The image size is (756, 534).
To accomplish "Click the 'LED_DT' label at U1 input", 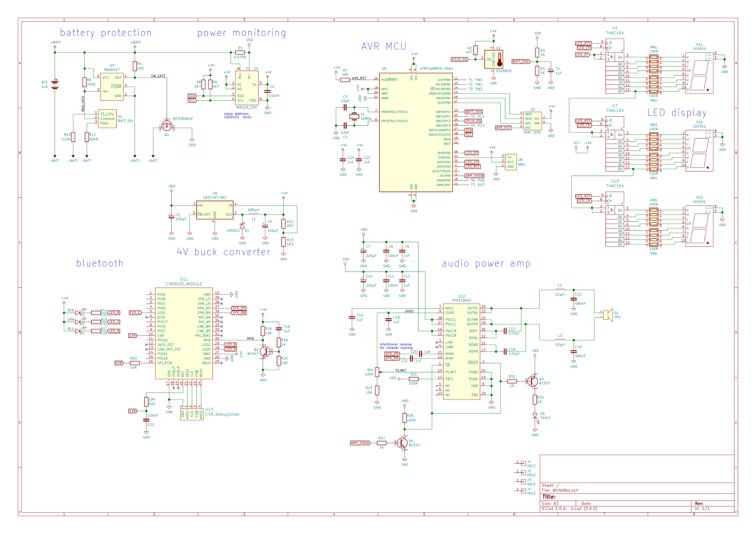I will [582, 55].
